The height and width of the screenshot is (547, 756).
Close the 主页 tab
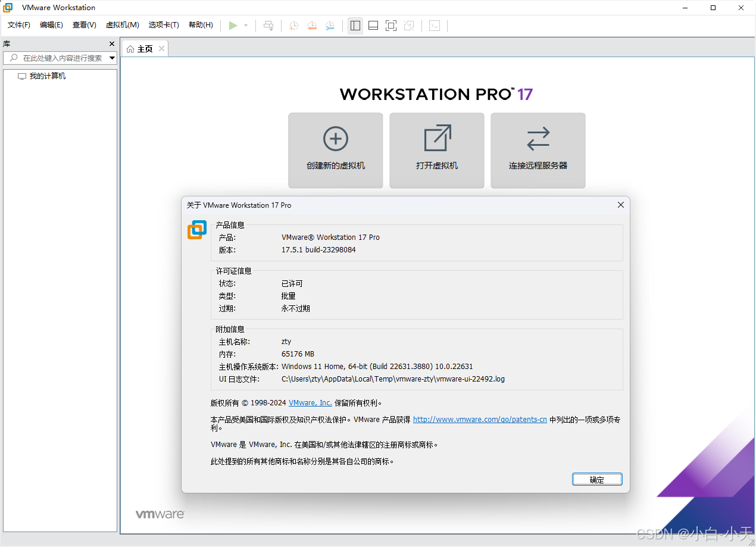(161, 48)
